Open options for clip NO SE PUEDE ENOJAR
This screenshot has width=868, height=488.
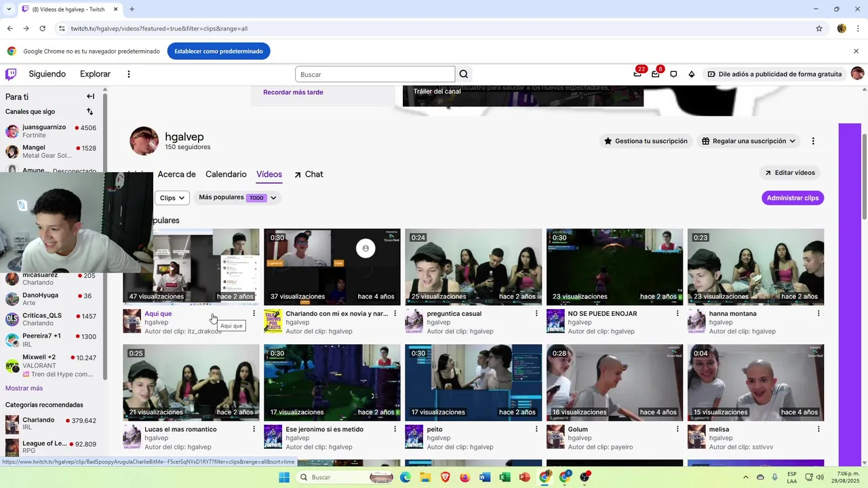(677, 314)
